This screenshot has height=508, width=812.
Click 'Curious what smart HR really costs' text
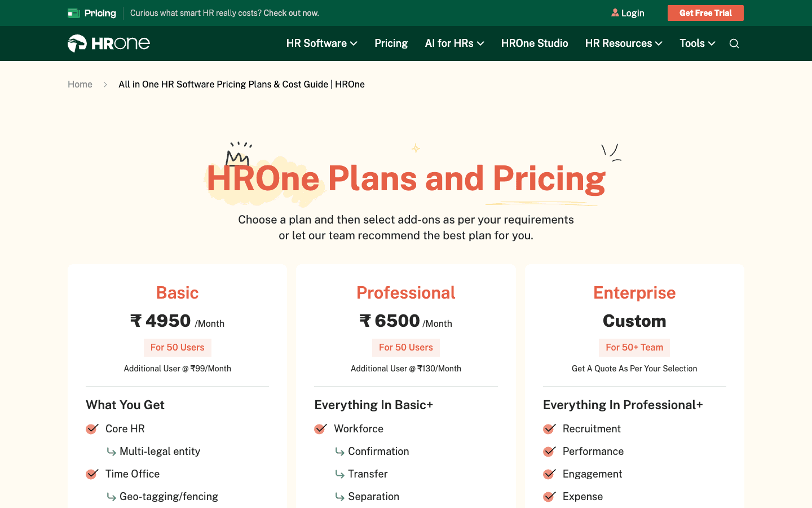click(x=224, y=13)
